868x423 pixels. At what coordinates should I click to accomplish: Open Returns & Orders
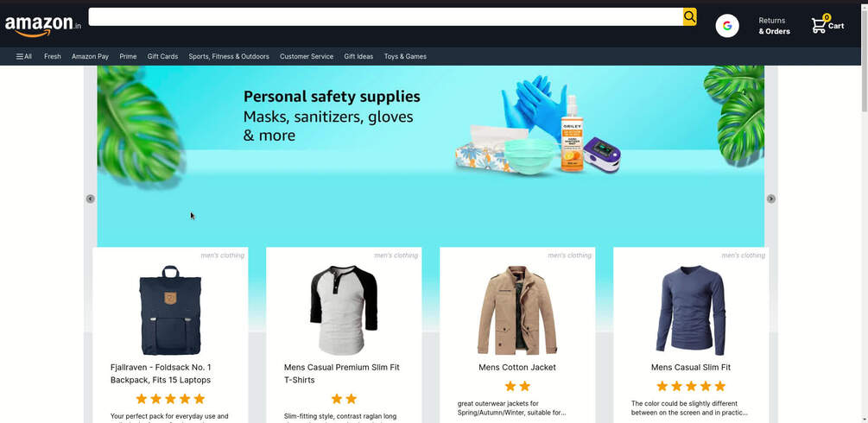[x=774, y=26]
